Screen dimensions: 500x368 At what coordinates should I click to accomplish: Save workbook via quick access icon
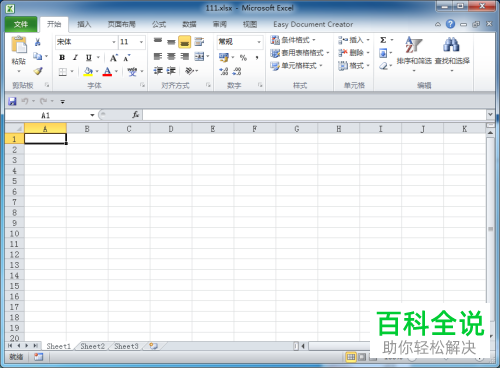(12, 101)
